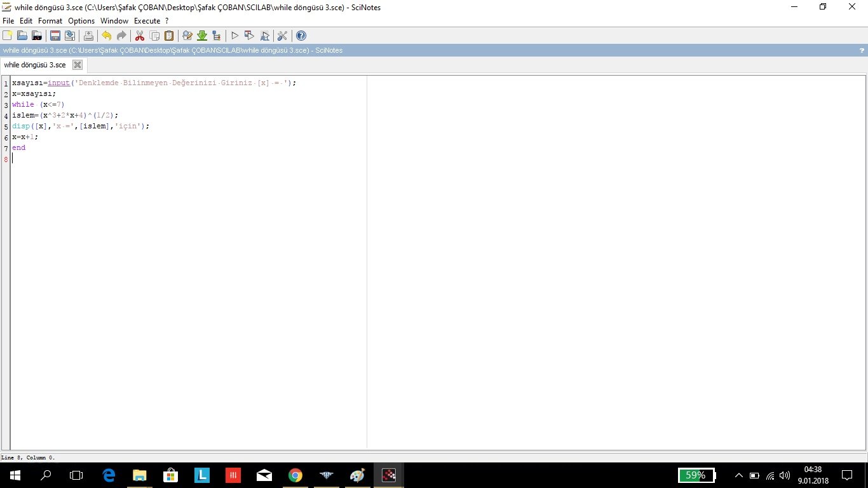
Task: Open the Paint palette app on the taskbar
Action: tap(358, 475)
